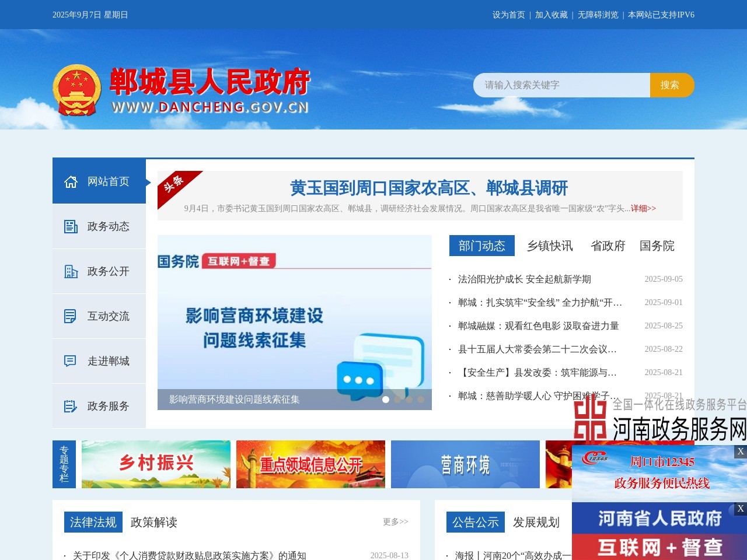Image resolution: width=747 pixels, height=560 pixels.
Task: Select the 省政府 news tab
Action: pyautogui.click(x=608, y=246)
